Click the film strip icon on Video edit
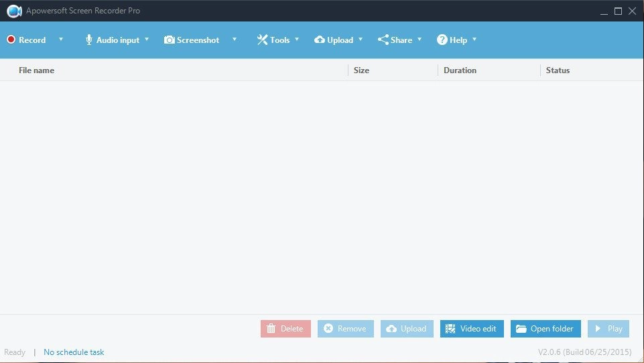The image size is (644, 363). click(450, 329)
